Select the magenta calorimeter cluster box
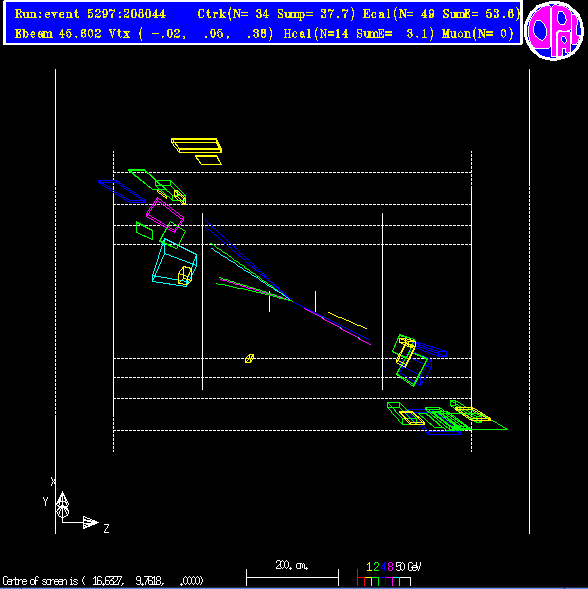Screen dimensions: 588x589 point(165,214)
